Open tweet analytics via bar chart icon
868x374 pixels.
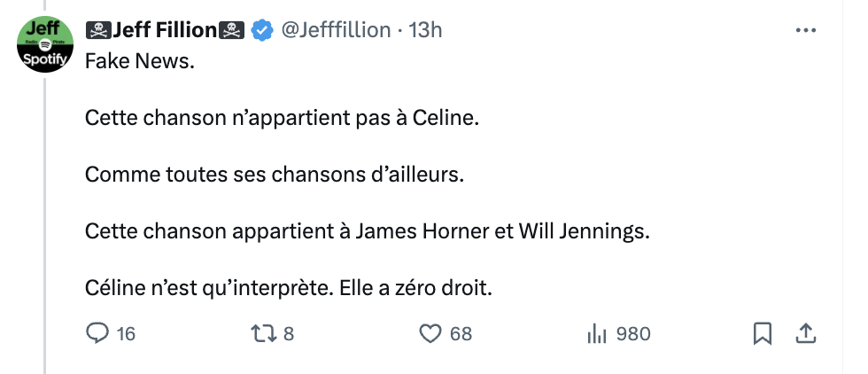[x=595, y=333]
